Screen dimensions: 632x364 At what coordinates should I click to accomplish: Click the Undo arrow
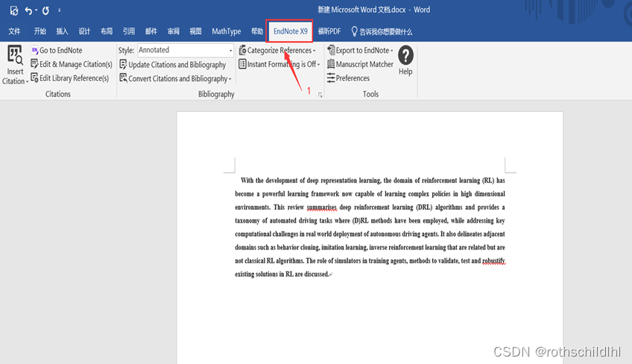(28, 10)
